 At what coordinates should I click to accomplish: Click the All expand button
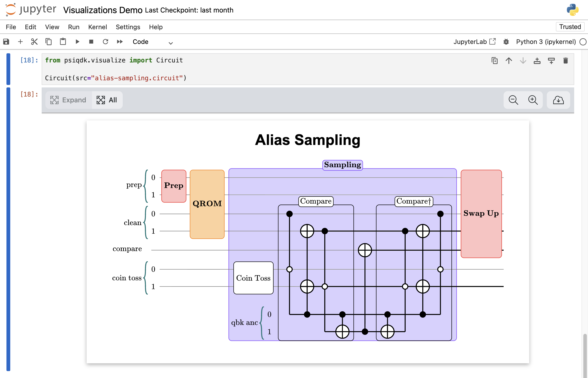[x=107, y=100]
